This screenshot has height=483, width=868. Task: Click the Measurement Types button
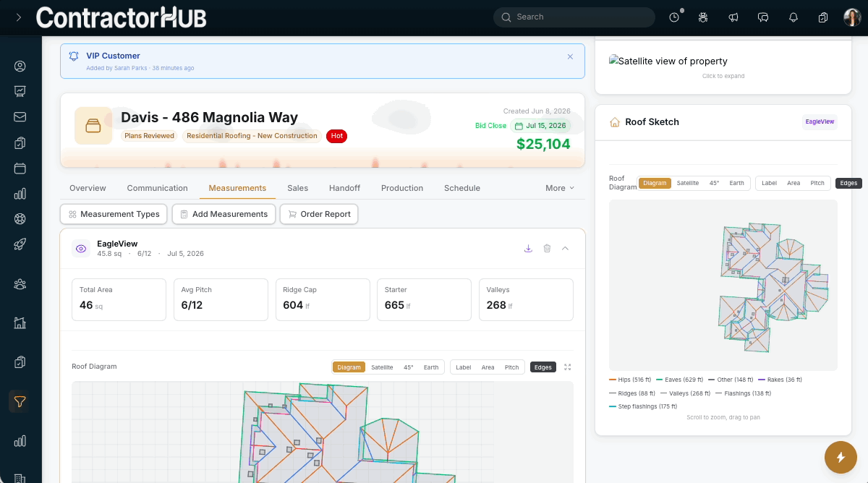click(x=114, y=214)
